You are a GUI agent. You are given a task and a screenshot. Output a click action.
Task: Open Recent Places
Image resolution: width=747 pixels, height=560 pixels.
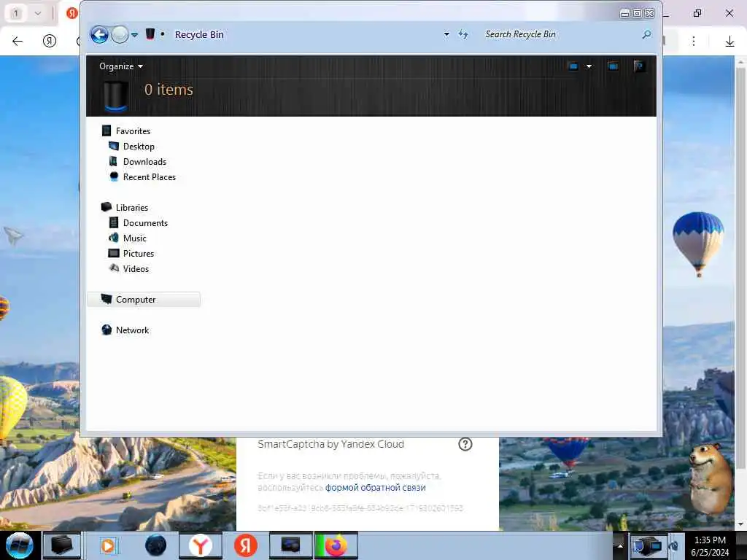(149, 176)
